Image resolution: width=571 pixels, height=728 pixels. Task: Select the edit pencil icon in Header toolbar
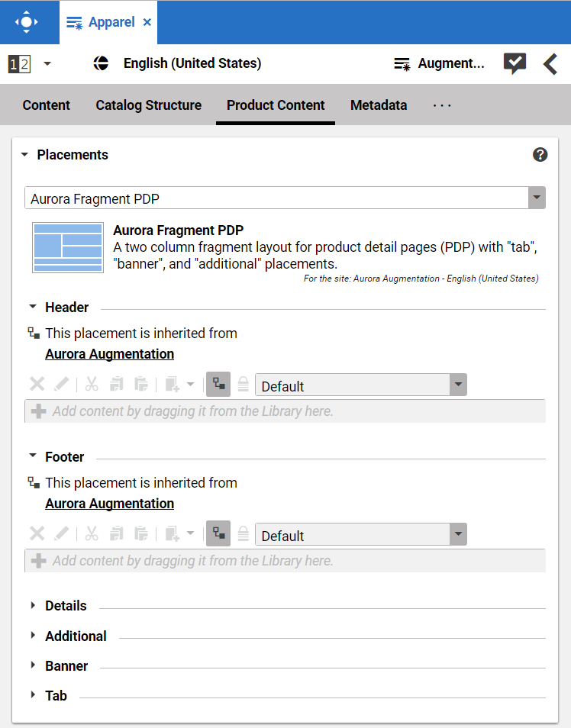pyautogui.click(x=62, y=384)
